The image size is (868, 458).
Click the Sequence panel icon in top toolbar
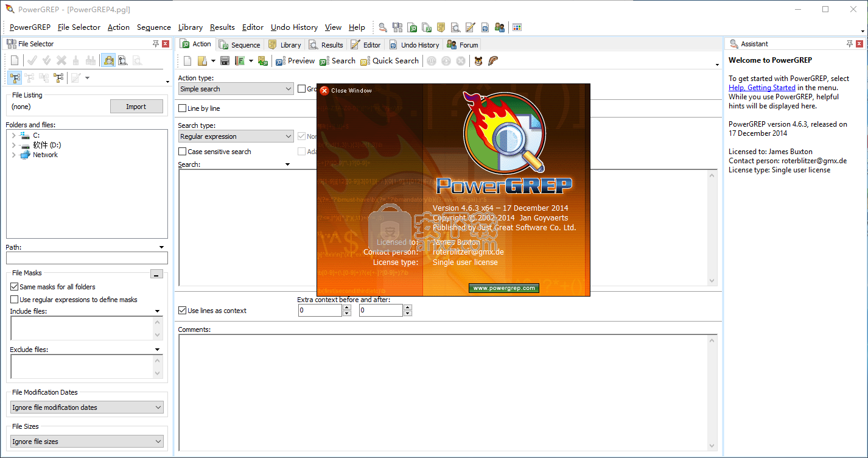pyautogui.click(x=427, y=27)
